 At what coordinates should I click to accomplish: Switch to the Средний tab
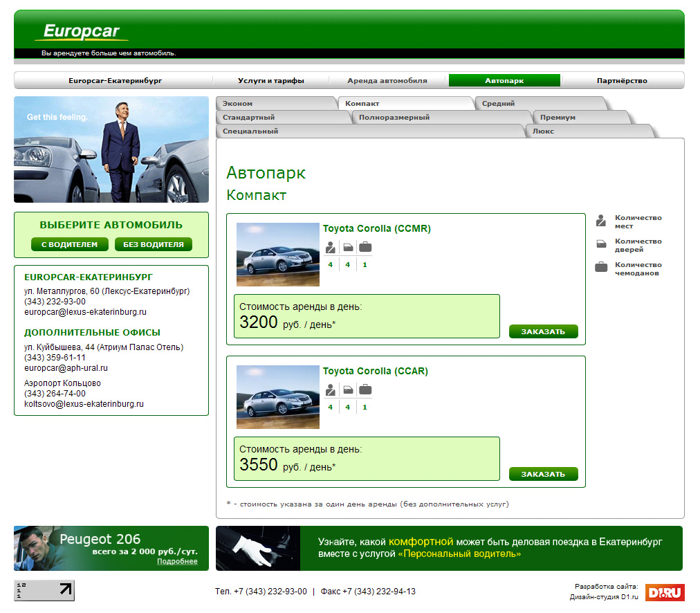click(x=541, y=104)
